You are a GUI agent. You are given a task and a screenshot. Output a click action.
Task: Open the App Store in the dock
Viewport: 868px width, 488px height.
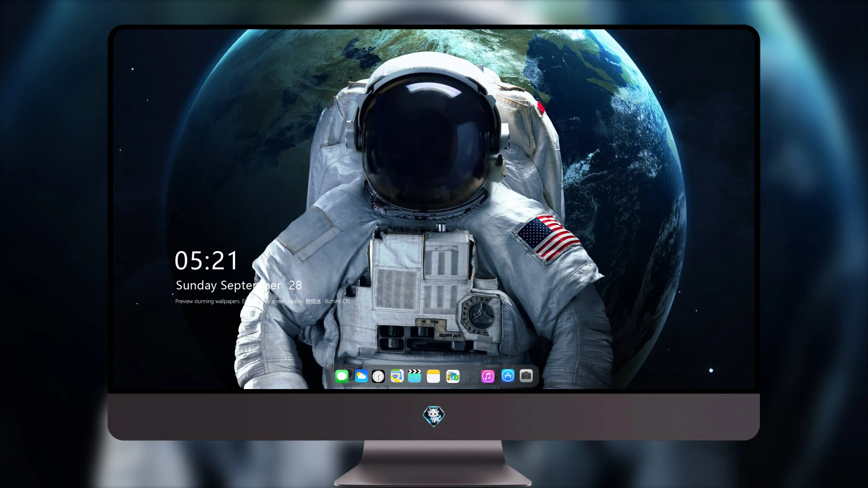click(x=508, y=375)
